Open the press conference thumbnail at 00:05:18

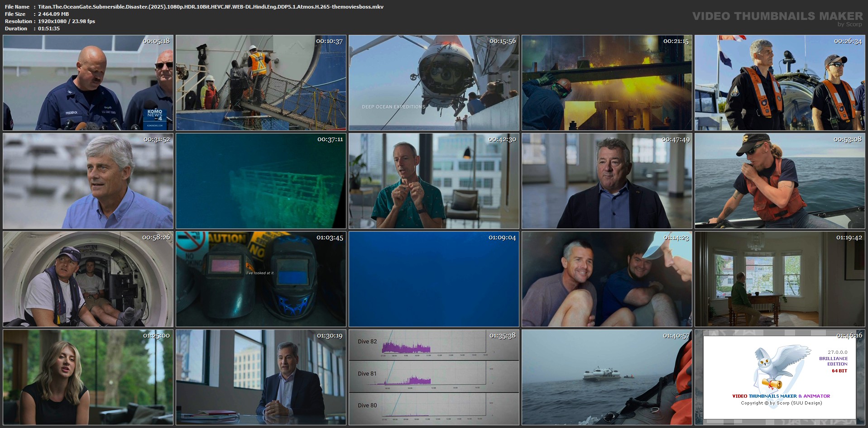88,83
